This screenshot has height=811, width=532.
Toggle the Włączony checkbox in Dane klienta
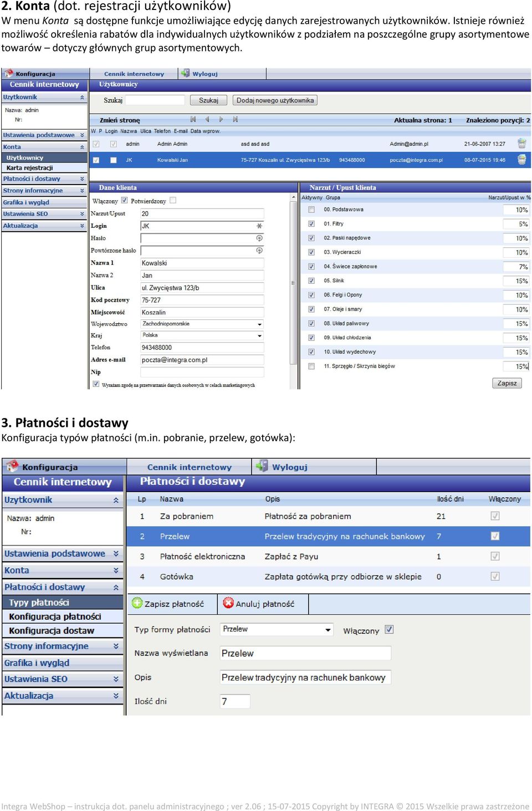coord(124,200)
